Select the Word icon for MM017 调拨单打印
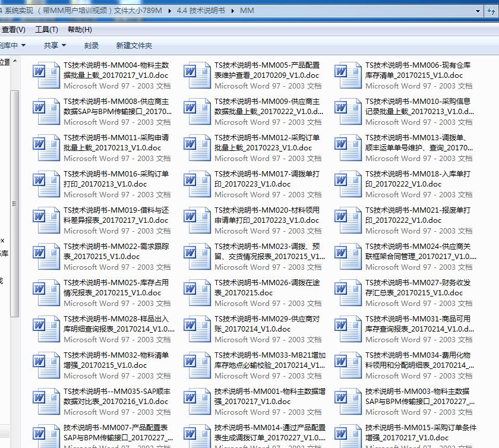The image size is (499, 448). point(197,184)
